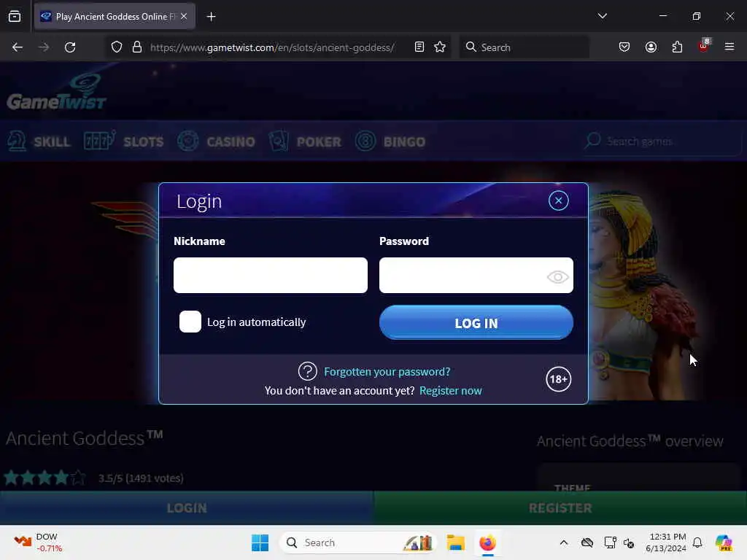The height and width of the screenshot is (560, 747).
Task: Click the Windows taskbar Search box
Action: 358,542
